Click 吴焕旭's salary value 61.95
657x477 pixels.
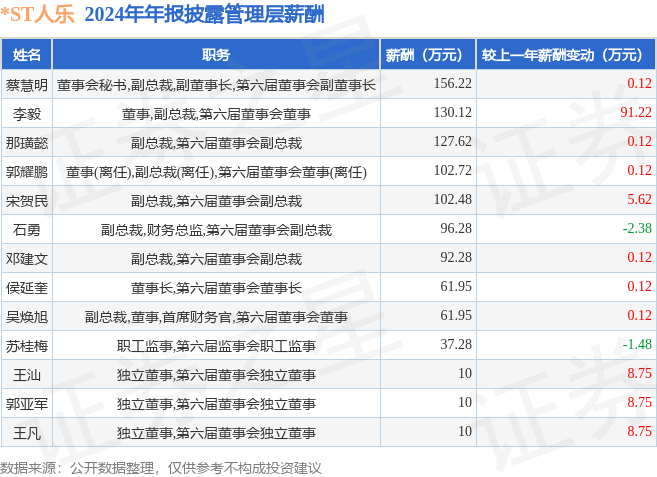pyautogui.click(x=456, y=315)
